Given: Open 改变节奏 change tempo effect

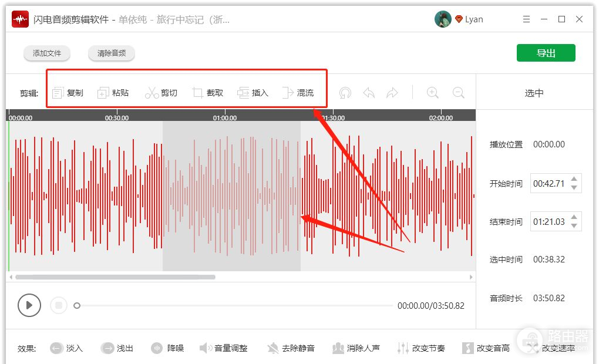Looking at the screenshot, I should point(421,348).
